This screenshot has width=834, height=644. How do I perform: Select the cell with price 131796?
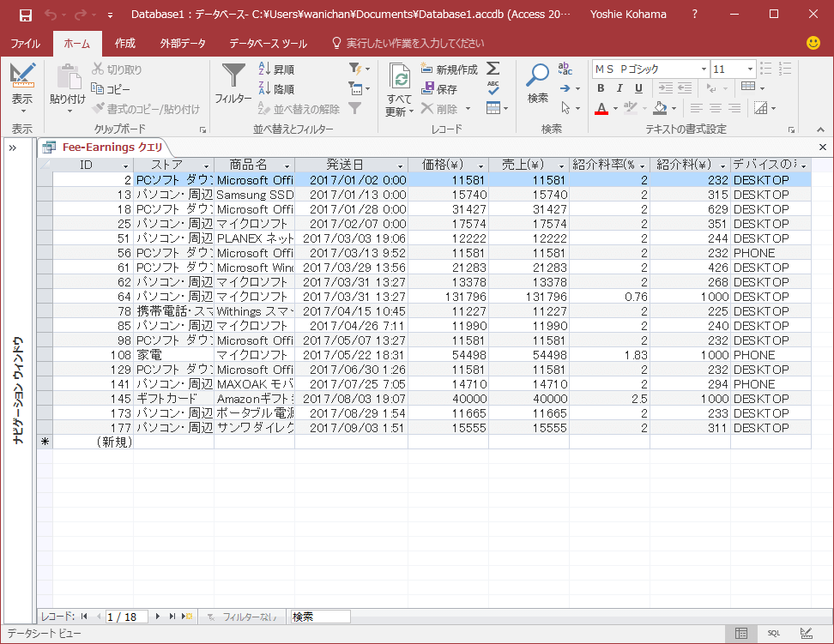click(448, 297)
